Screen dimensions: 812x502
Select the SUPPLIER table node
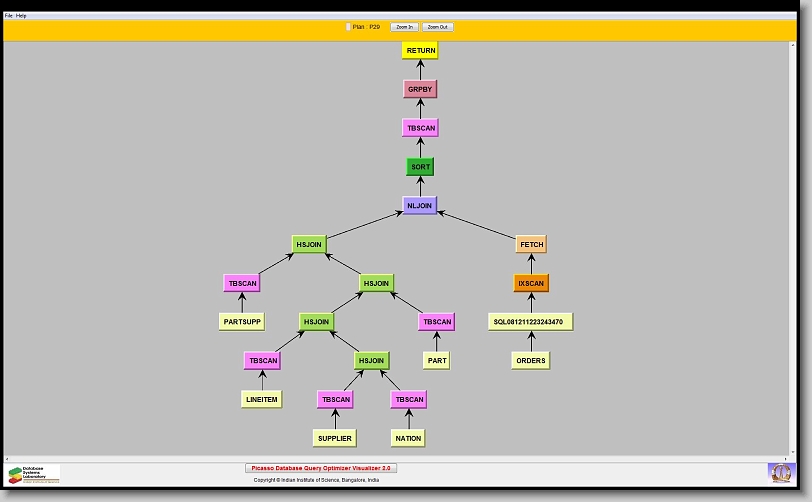pos(335,438)
